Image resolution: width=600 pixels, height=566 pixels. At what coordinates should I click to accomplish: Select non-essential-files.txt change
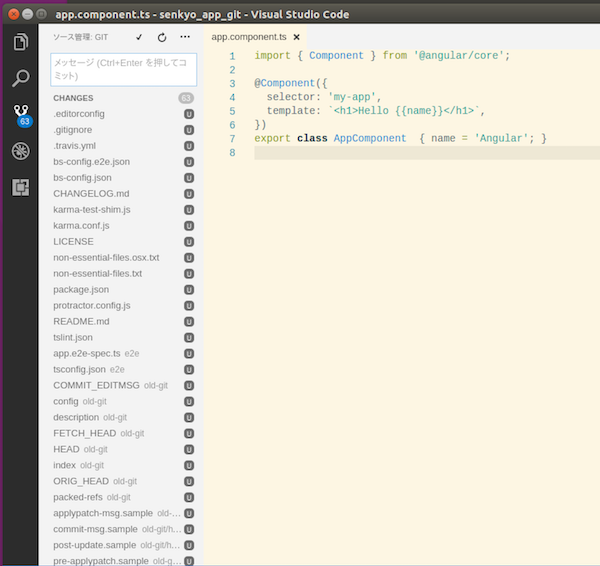(x=122, y=274)
